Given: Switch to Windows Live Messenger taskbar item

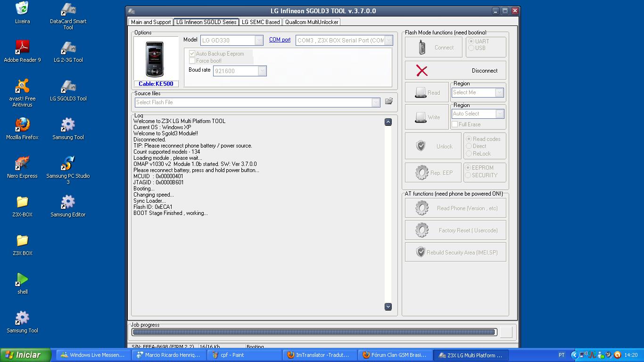Looking at the screenshot, I should click(x=93, y=355).
